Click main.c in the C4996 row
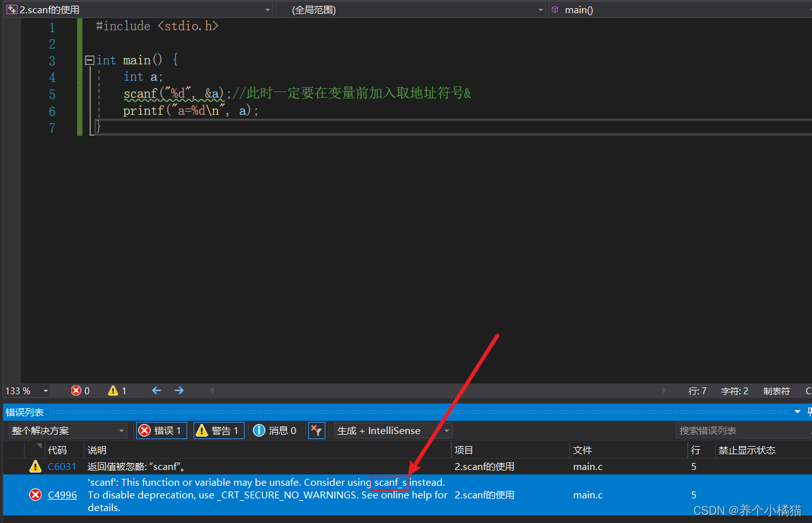 coord(588,495)
